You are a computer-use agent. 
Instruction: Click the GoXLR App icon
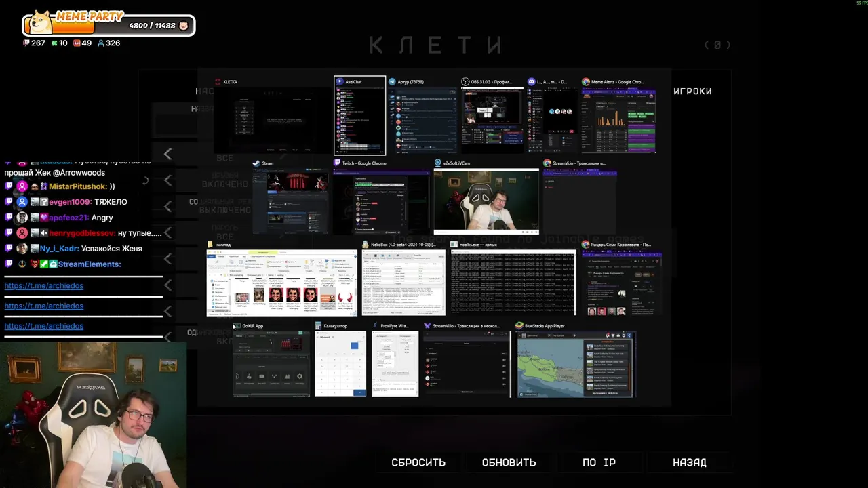[237, 326]
